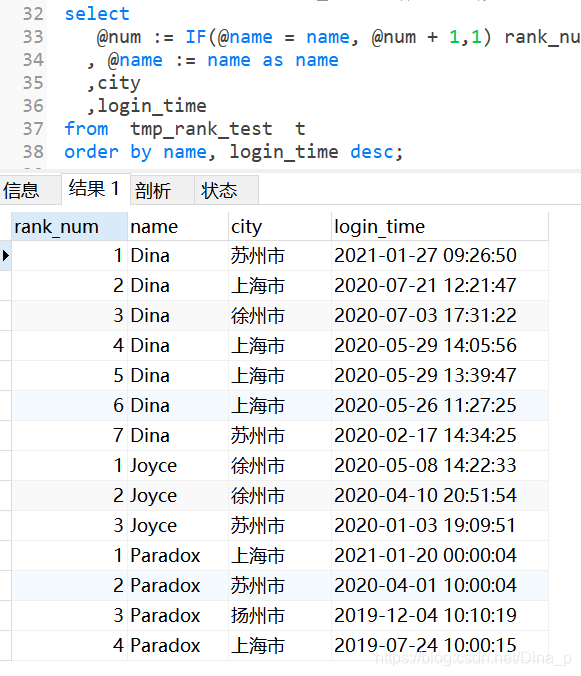Select cell 2020-01-03 19:09:51

(x=440, y=525)
